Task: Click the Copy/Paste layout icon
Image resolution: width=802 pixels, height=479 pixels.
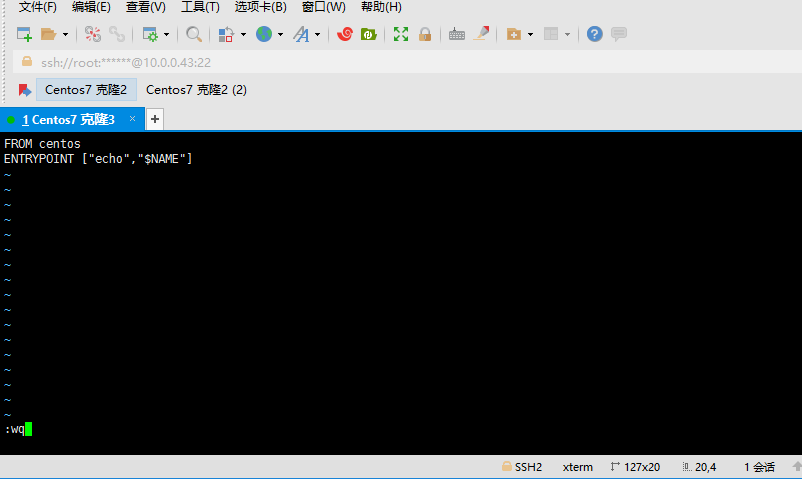Action: pyautogui.click(x=226, y=34)
